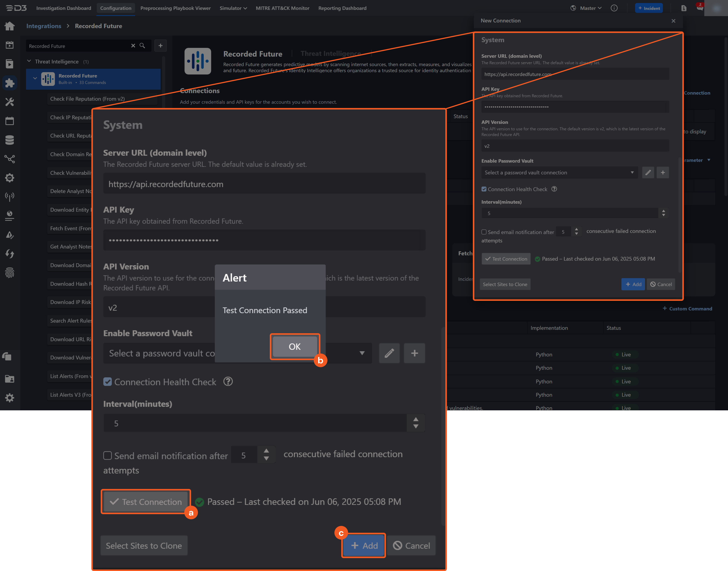Click OK in the Alert dialog

click(294, 347)
